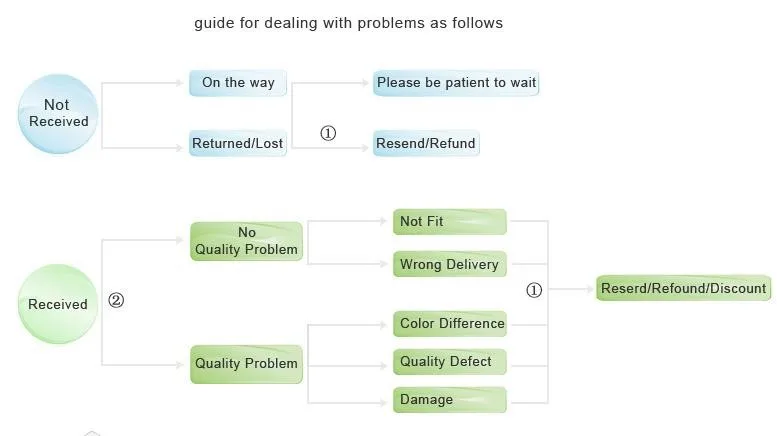Click the Quality Defect box
This screenshot has width=777, height=436.
coord(450,362)
